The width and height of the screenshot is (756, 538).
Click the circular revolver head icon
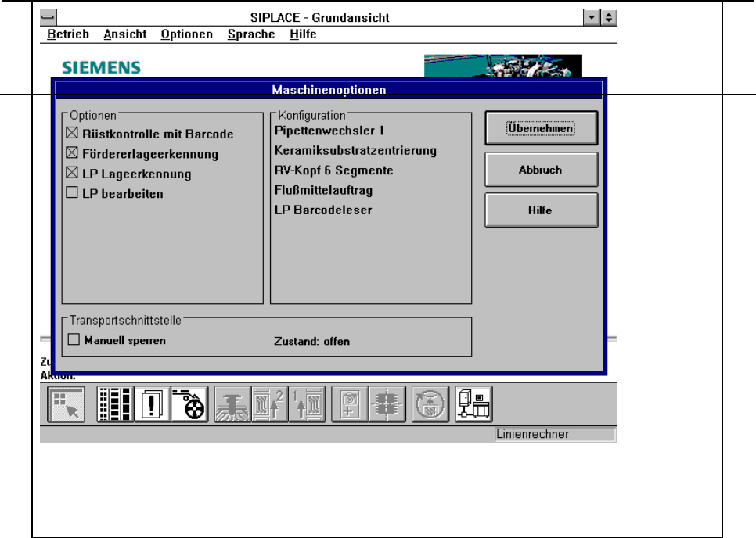[x=430, y=404]
